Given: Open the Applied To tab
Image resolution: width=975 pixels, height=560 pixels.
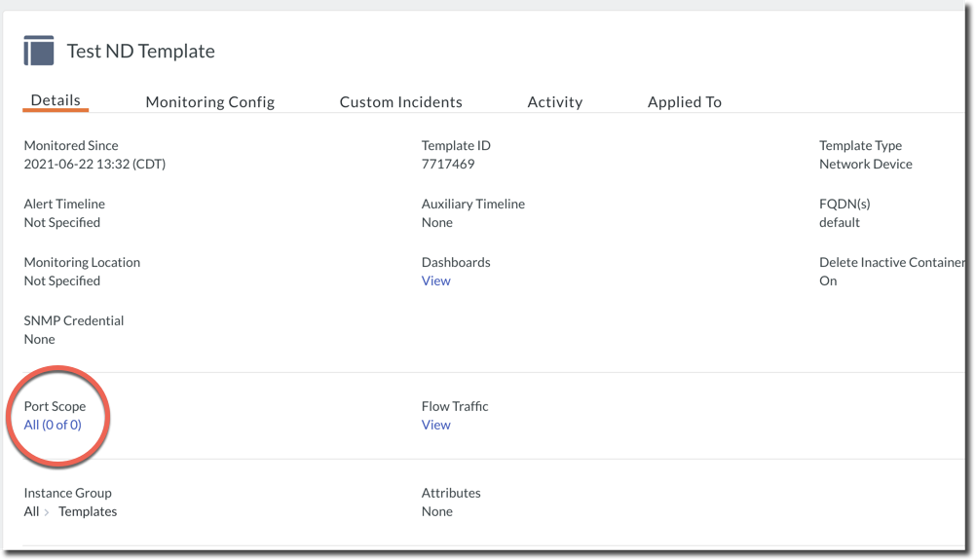Looking at the screenshot, I should (684, 101).
